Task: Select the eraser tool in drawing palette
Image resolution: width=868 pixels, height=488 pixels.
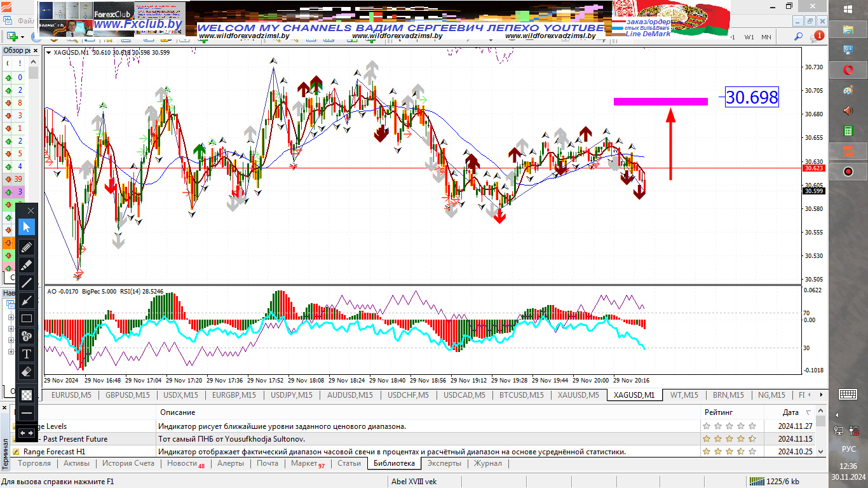Action: [x=27, y=371]
